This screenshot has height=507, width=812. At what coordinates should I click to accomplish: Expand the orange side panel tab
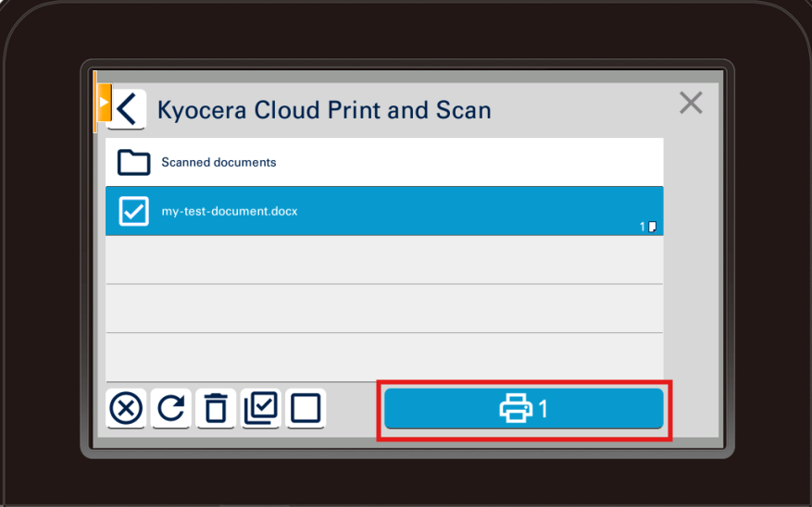[x=104, y=102]
